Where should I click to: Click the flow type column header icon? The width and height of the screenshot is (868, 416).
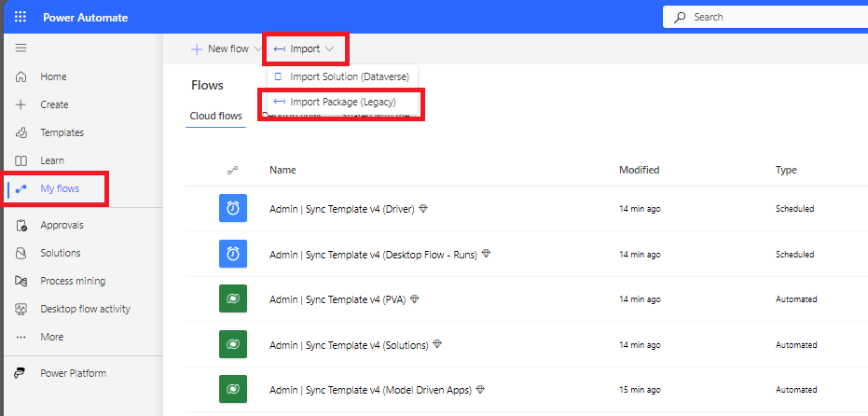point(233,170)
